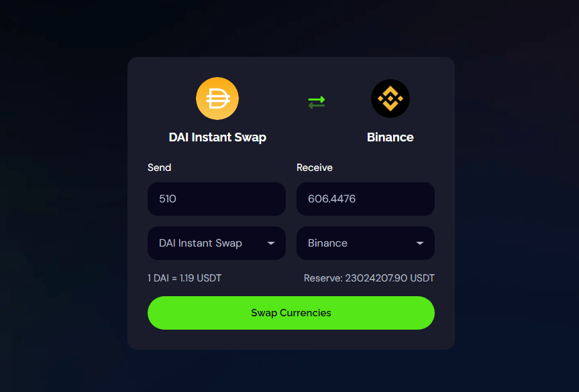Click the caret arrow in the receive currency selector
The width and height of the screenshot is (579, 392).
(x=420, y=243)
